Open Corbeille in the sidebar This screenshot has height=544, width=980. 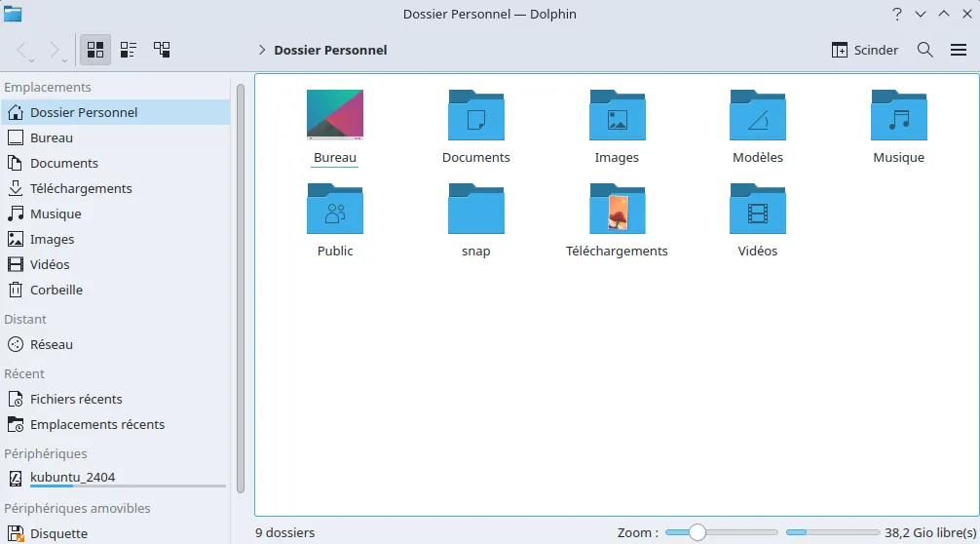57,290
